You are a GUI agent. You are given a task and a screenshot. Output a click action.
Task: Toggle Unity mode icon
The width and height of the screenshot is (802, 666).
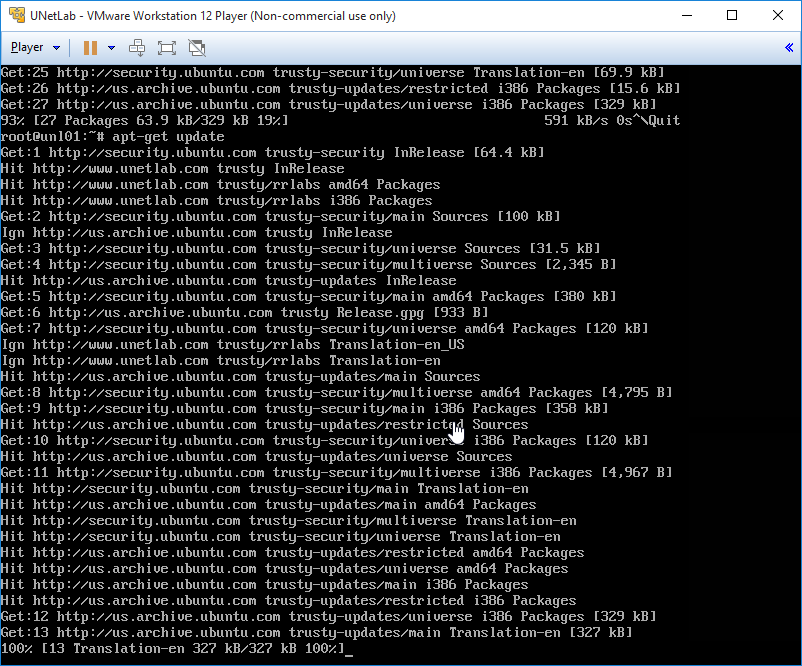point(197,48)
